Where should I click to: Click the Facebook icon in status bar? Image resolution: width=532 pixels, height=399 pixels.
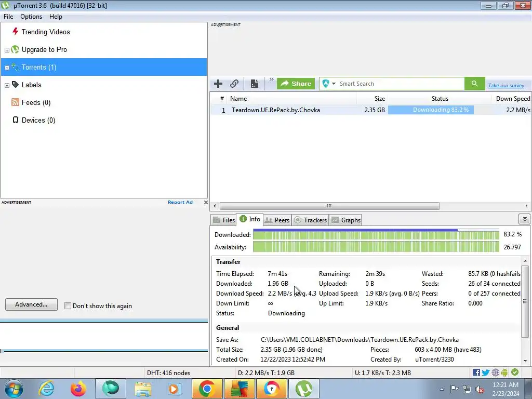pyautogui.click(x=476, y=373)
